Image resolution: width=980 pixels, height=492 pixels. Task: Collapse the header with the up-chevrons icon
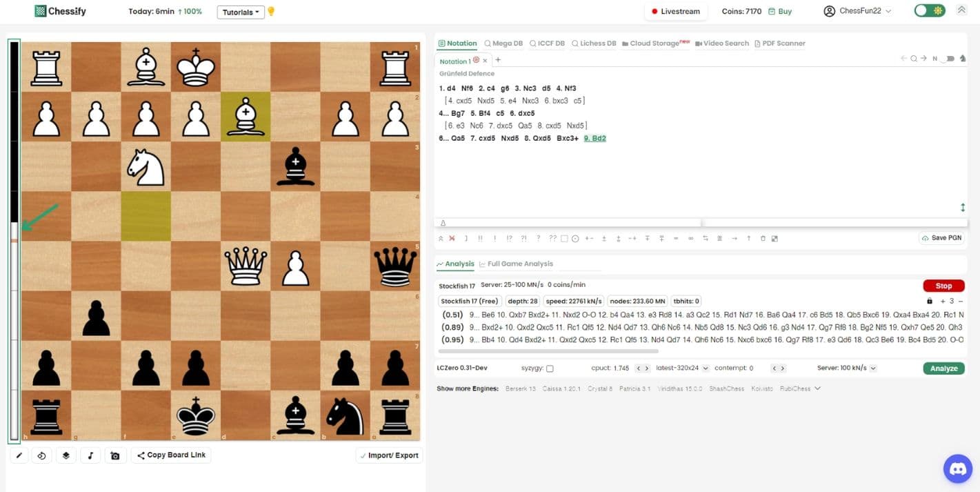click(x=961, y=10)
